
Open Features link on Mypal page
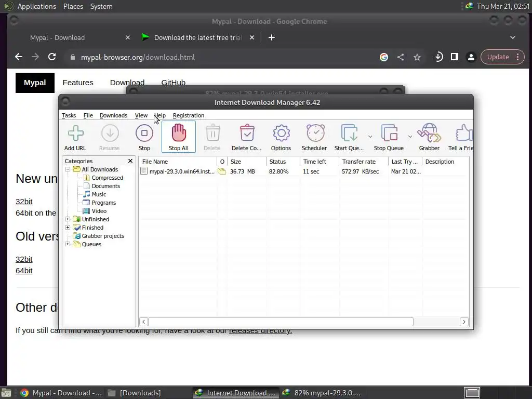point(78,83)
